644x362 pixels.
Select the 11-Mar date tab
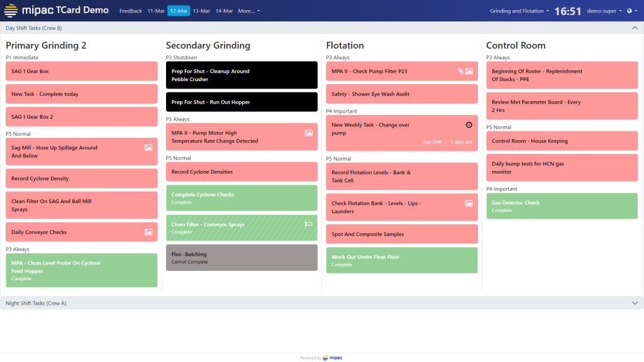(x=156, y=10)
